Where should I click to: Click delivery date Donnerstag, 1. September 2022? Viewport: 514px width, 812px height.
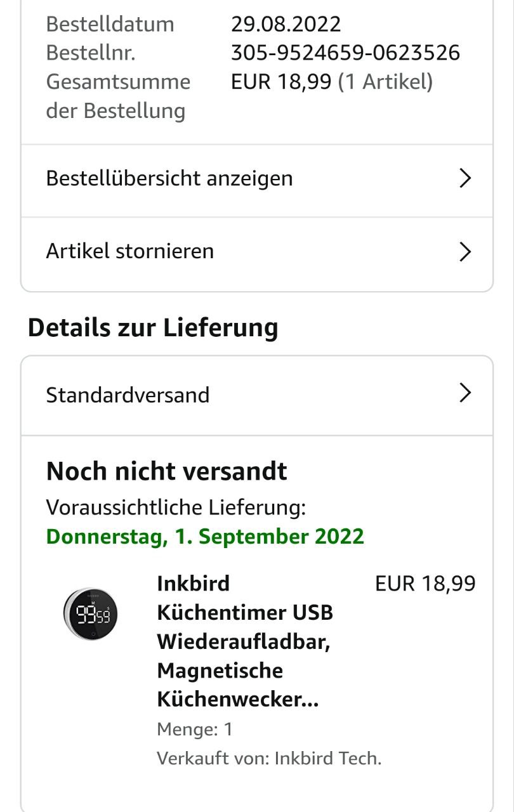205,537
